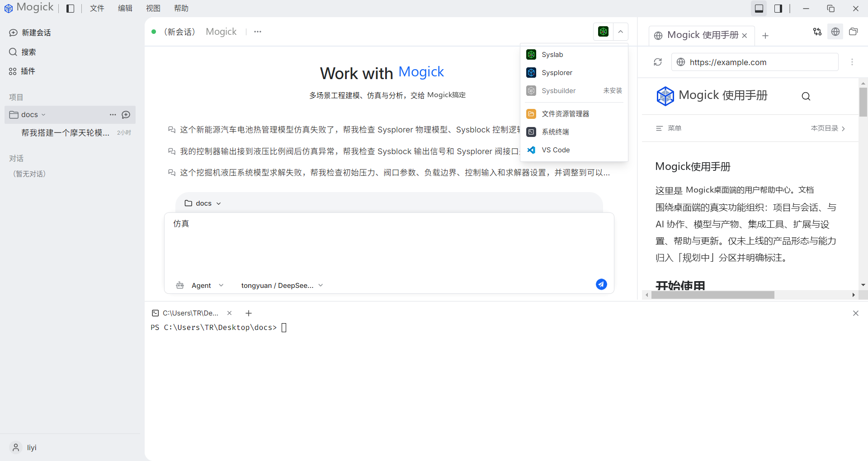Viewport: 868px width, 461px height.
Task: Open session 帮我搭建一个摩天轮模...
Action: click(70, 132)
